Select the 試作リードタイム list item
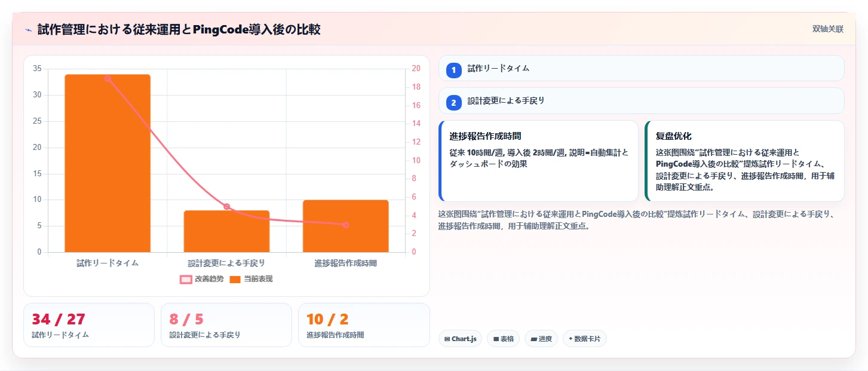 [641, 68]
